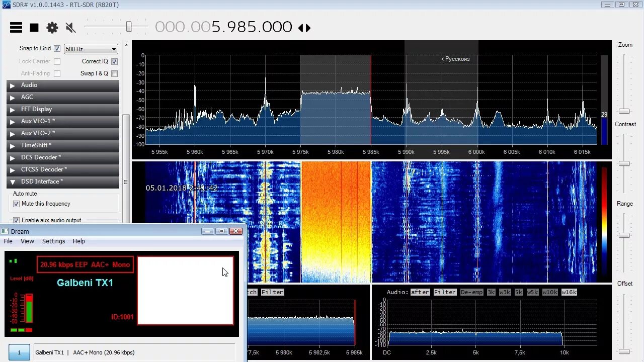Image resolution: width=644 pixels, height=362 pixels.
Task: Select the w3k audio filter button
Action: coord(505,292)
